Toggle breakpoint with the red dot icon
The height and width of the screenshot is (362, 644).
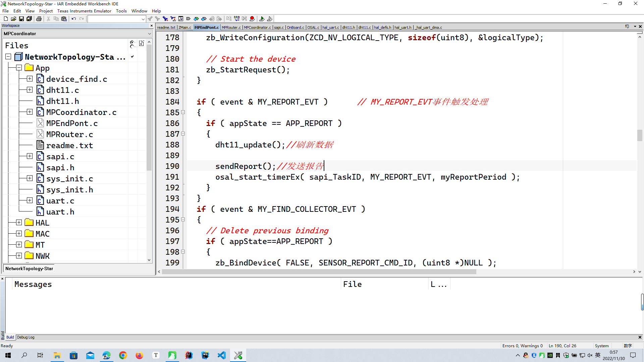click(x=252, y=19)
